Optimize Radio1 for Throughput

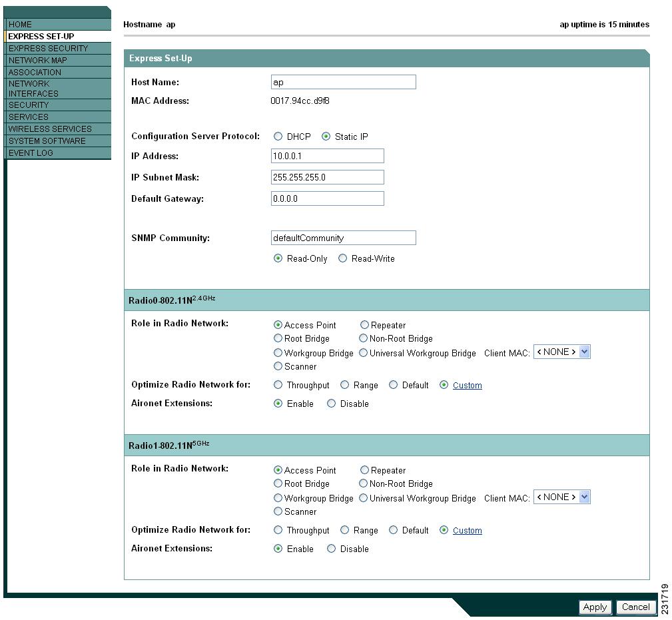278,530
